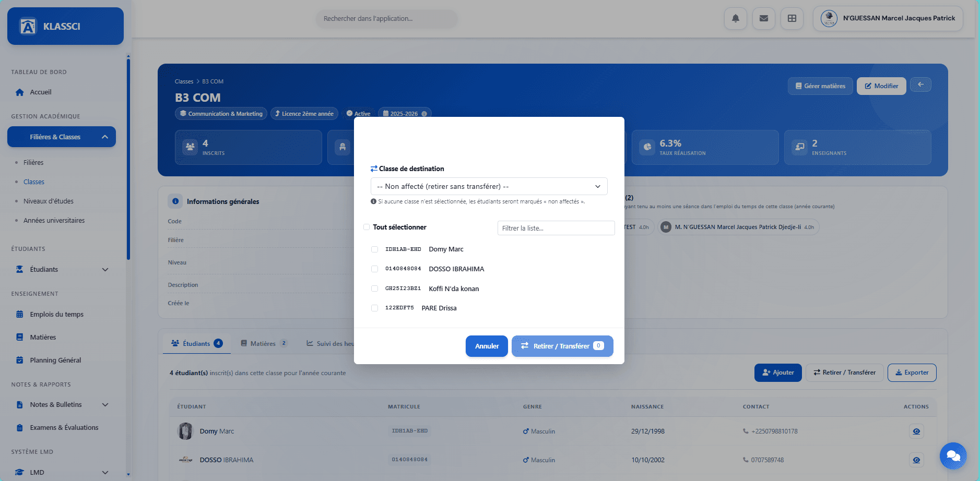
Task: Click the Exporter button
Action: (912, 372)
